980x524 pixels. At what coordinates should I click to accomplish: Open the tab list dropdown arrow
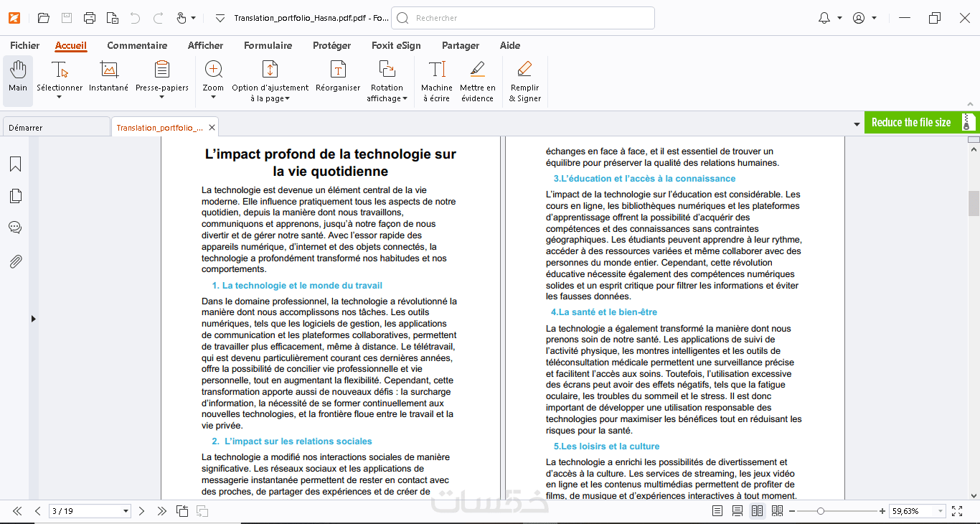(x=857, y=125)
